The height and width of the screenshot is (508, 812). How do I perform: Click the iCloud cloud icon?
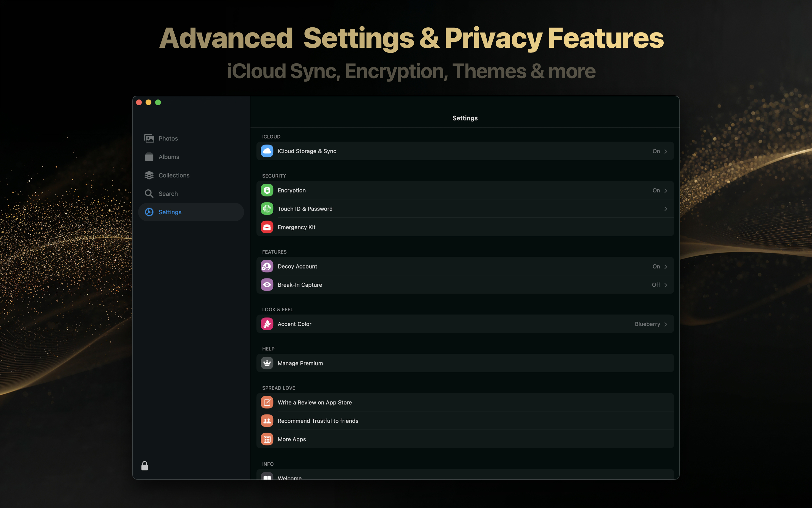coord(267,151)
